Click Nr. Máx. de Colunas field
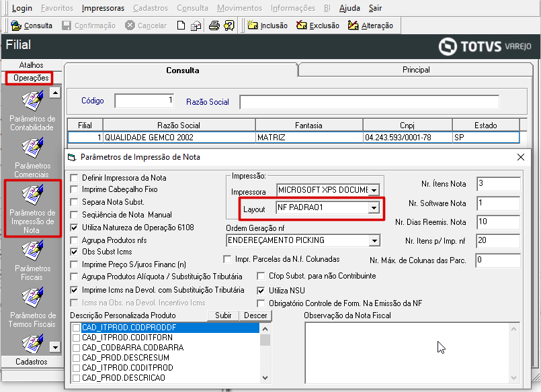This screenshot has width=541, height=392. [x=498, y=260]
